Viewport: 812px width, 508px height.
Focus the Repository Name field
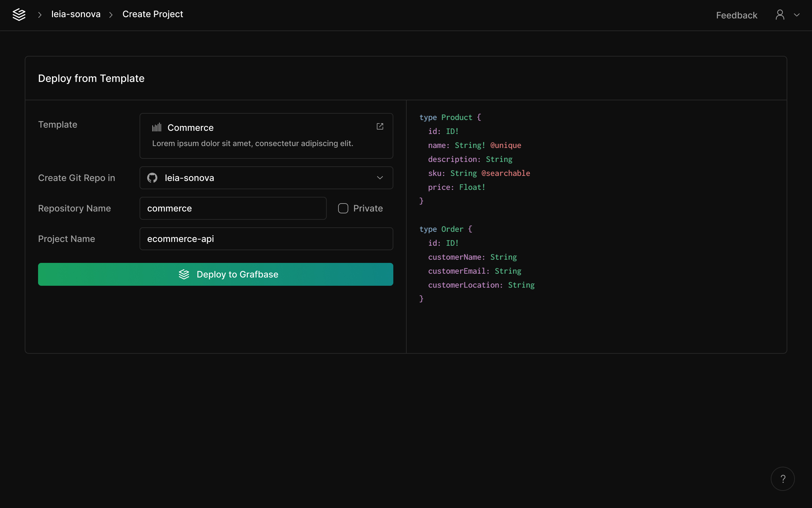(233, 208)
